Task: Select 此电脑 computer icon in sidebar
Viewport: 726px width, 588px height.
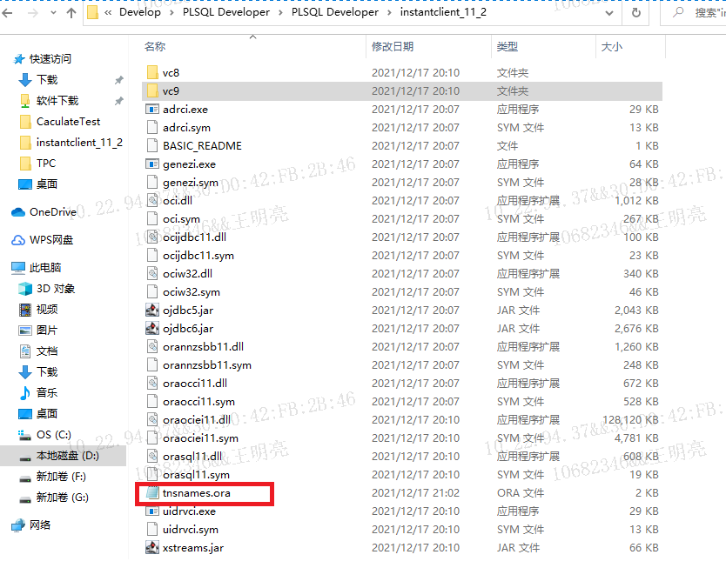Action: tap(18, 267)
